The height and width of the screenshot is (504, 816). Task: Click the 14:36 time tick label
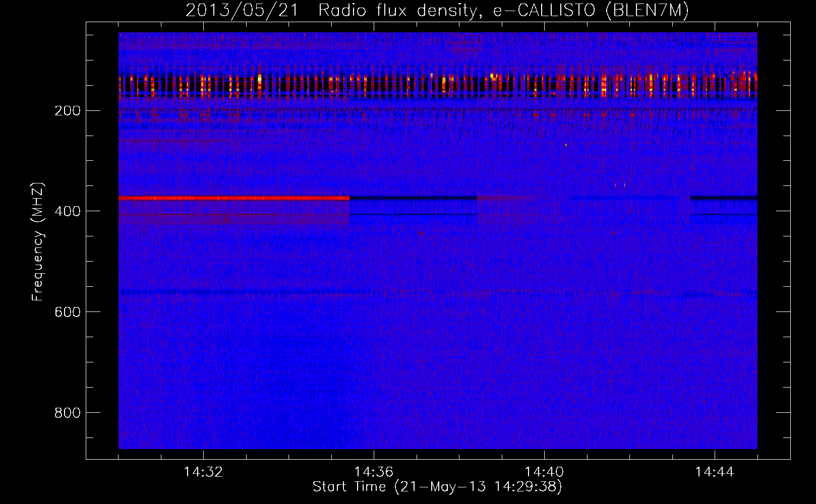pos(374,472)
